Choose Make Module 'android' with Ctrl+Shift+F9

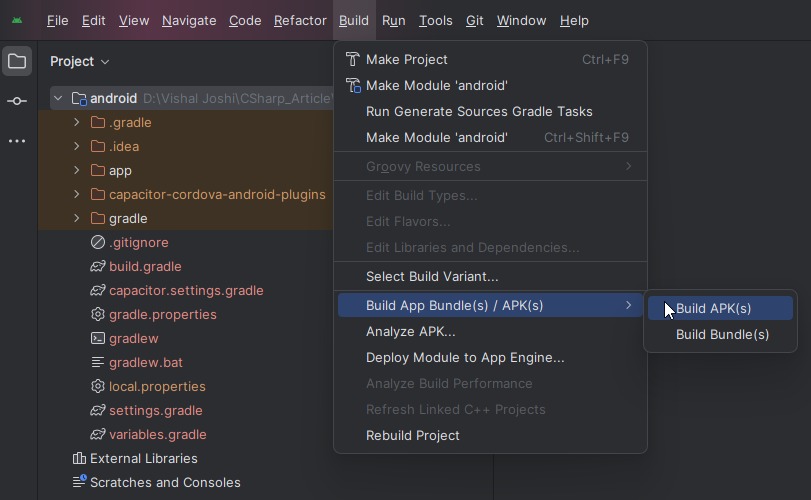tap(490, 137)
